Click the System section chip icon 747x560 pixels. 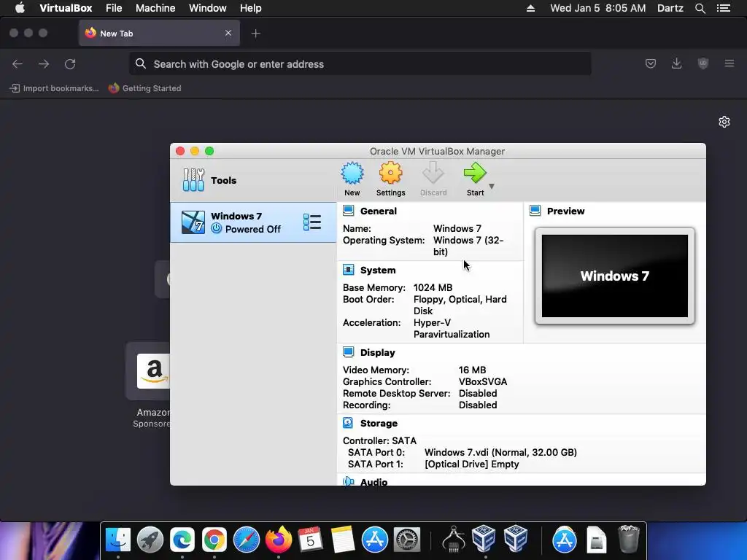(x=348, y=270)
